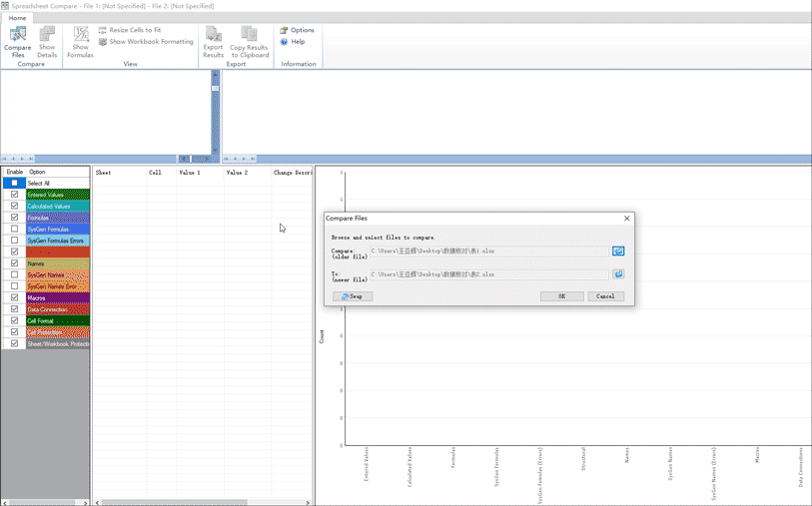Click Resize Cells to Fit
Viewport: 812px width, 506px height.
(130, 30)
